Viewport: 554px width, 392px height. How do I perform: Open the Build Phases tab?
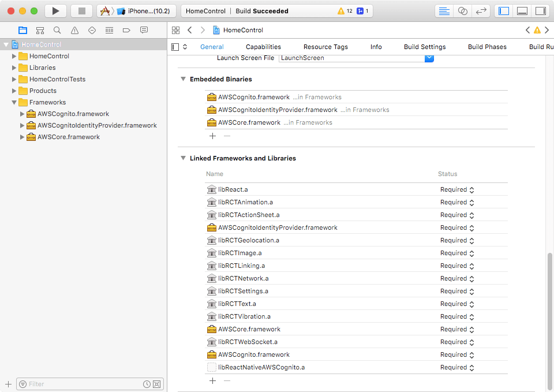coord(487,47)
